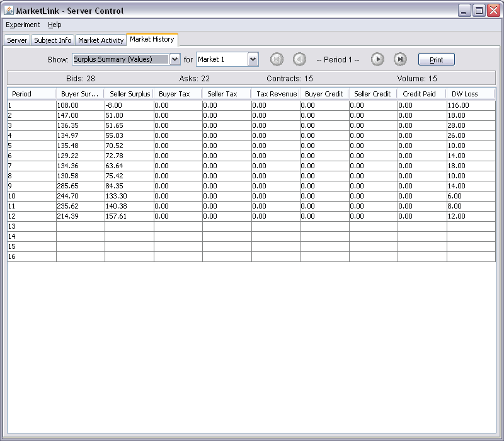504x441 pixels.
Task: Select DW loss value 12.00
Action: (471, 216)
